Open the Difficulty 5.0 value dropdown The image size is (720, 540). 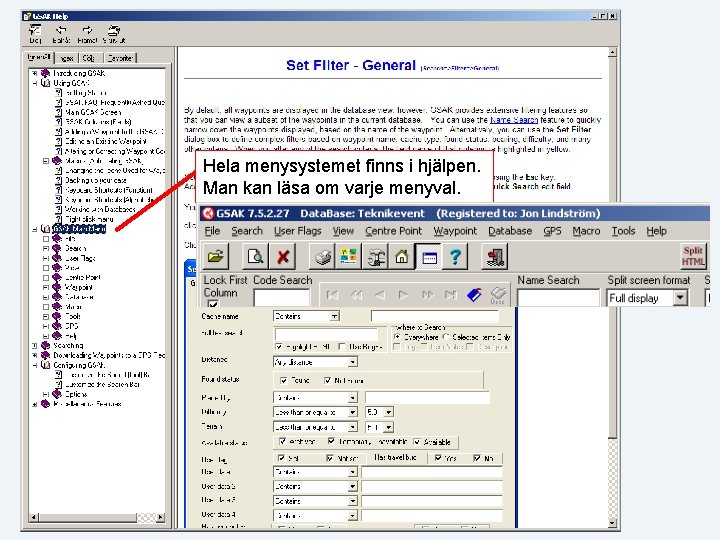(389, 412)
